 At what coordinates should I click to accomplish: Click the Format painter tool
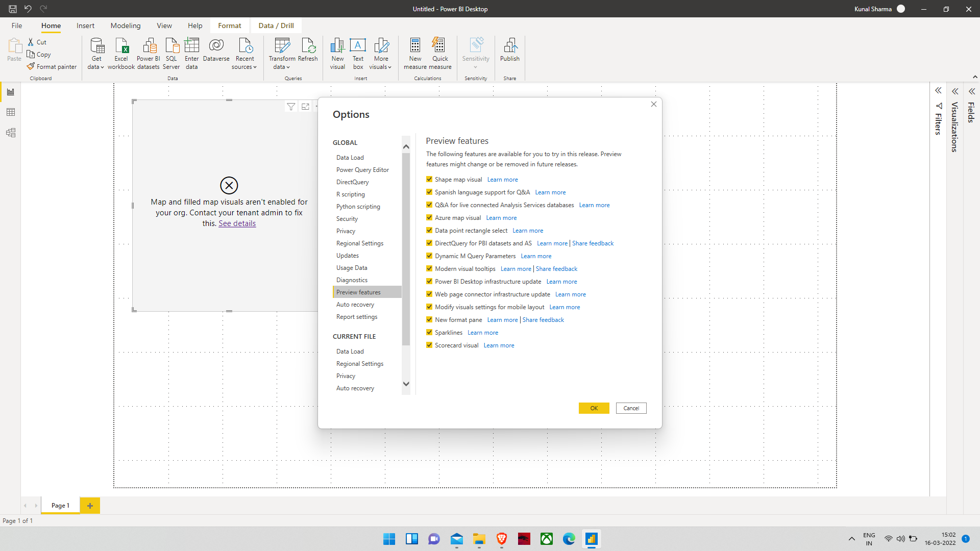click(52, 67)
